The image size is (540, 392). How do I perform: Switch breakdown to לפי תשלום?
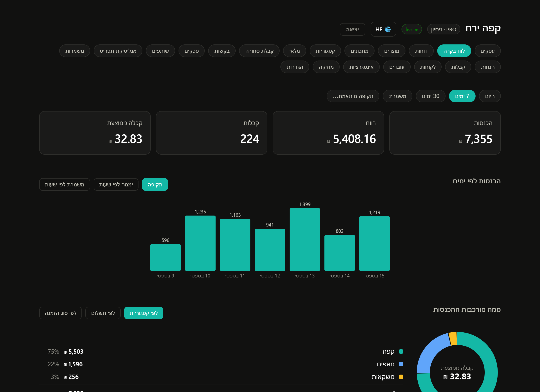[103, 313]
